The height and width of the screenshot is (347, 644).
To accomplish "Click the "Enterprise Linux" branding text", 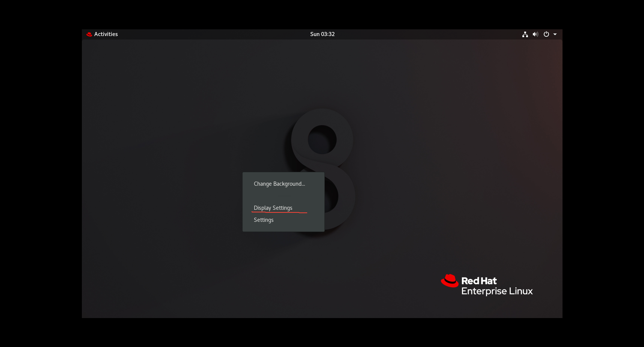I will click(496, 291).
